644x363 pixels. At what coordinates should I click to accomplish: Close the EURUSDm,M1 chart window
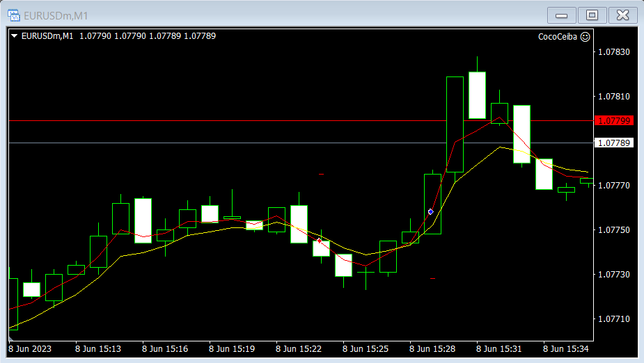pyautogui.click(x=622, y=15)
